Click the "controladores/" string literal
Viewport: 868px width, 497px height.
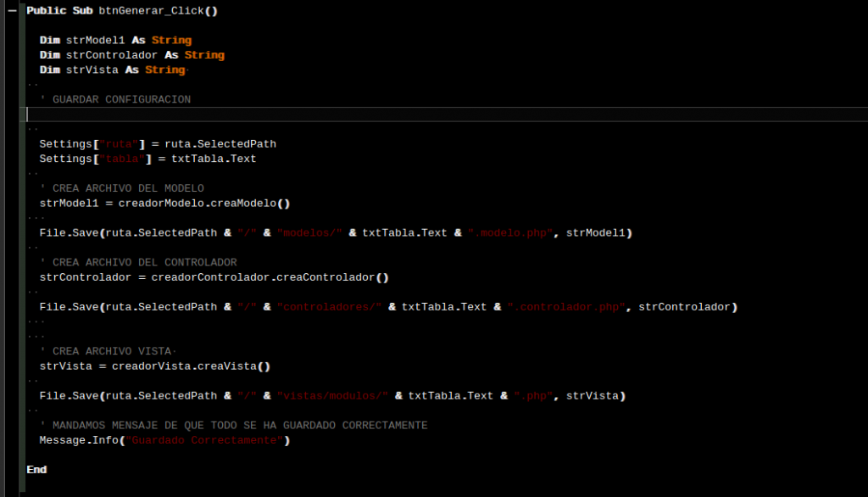329,307
